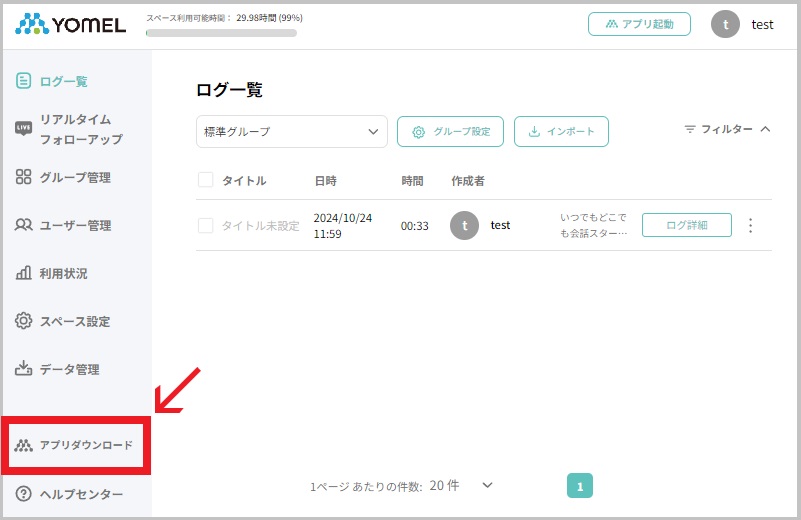Click the スペース利用可能時間 label text
801x520 pixels.
(x=189, y=18)
